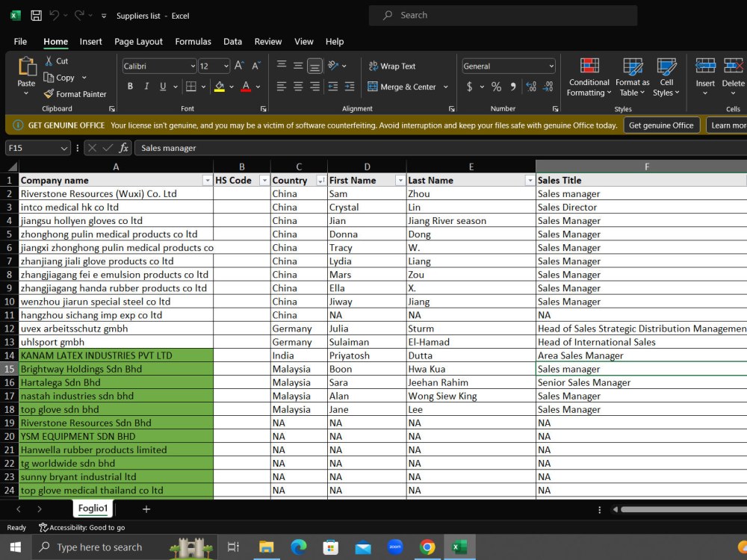
Task: Open the font size dropdown showing 12
Action: (226, 66)
